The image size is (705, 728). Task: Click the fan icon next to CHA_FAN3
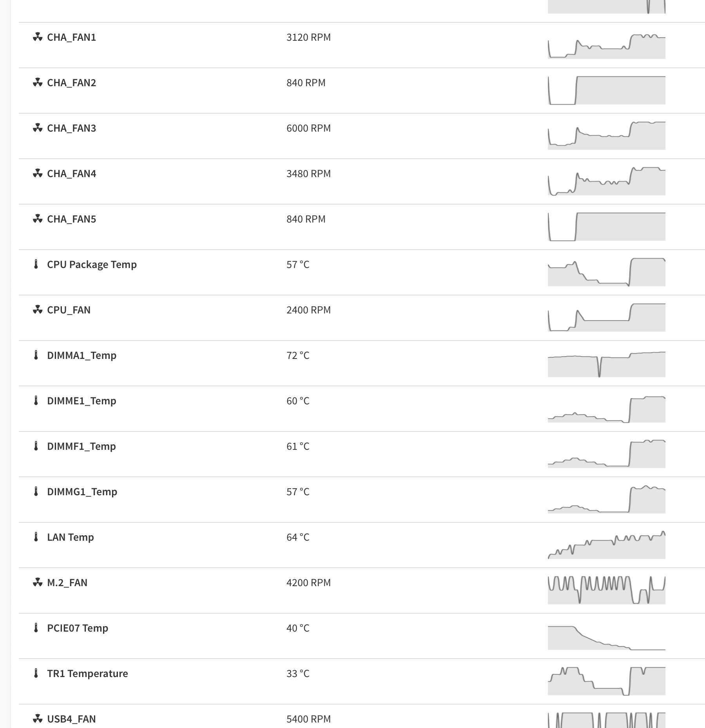pos(37,128)
